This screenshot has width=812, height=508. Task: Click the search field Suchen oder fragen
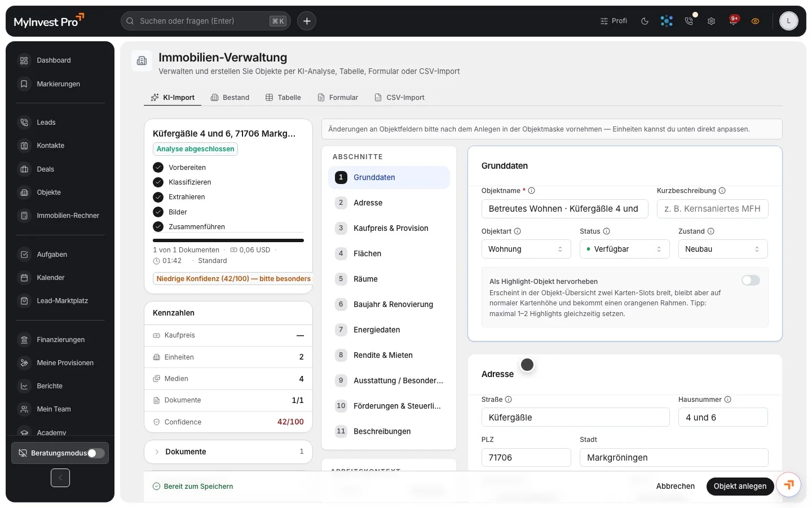click(x=206, y=21)
